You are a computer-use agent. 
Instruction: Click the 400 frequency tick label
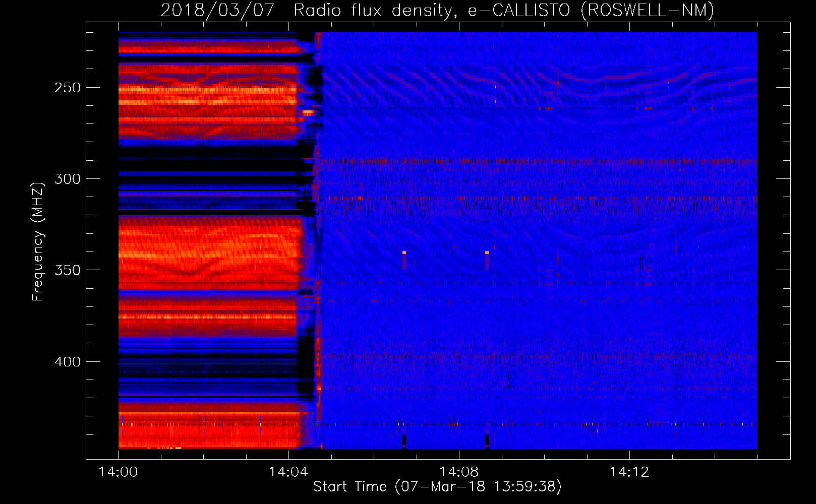click(x=68, y=362)
